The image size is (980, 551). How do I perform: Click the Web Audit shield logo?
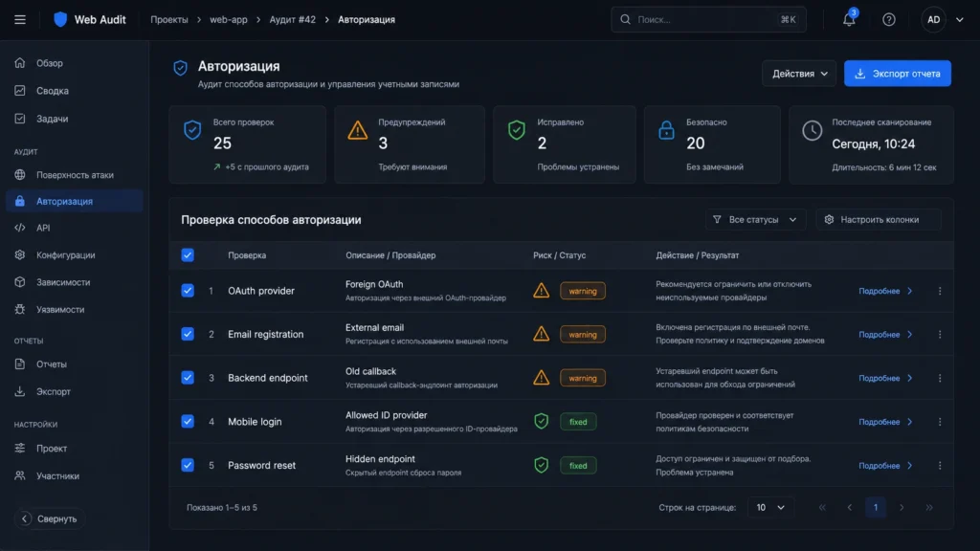[x=60, y=19]
